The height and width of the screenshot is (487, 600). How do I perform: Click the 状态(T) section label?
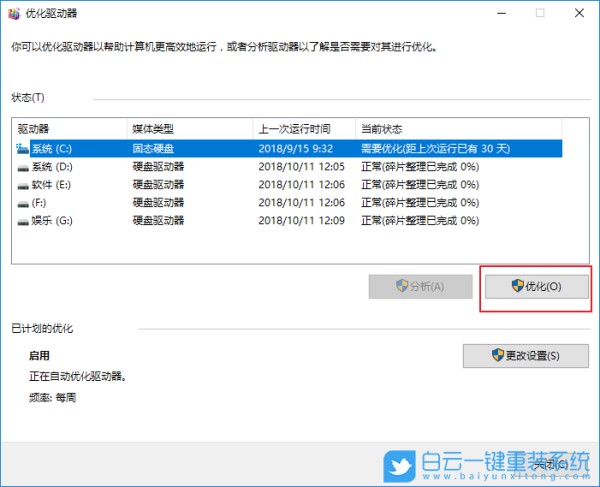point(28,98)
